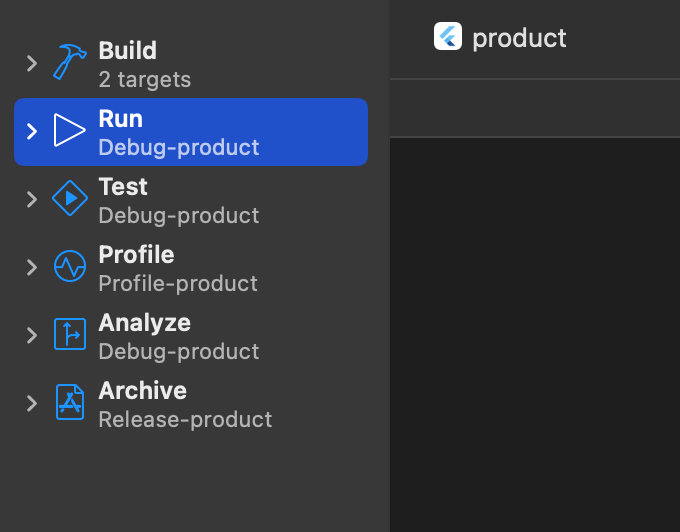Click the Build hammer icon
The image size is (680, 532).
coord(70,63)
